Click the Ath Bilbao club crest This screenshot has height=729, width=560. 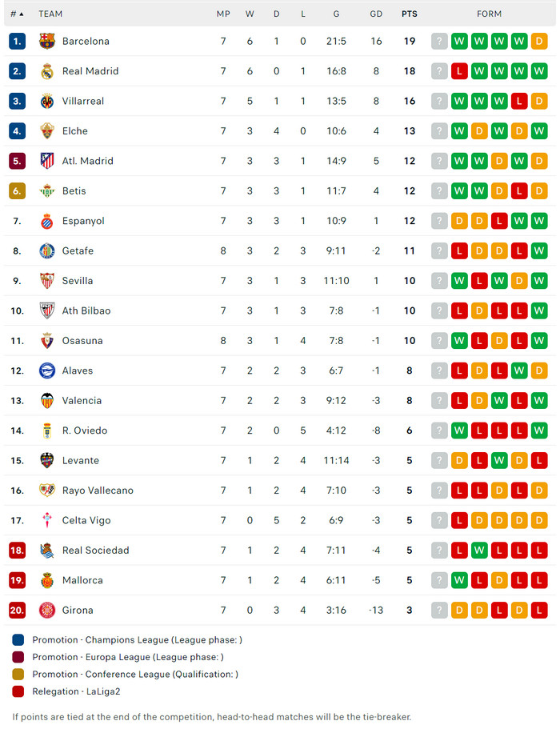tap(47, 310)
